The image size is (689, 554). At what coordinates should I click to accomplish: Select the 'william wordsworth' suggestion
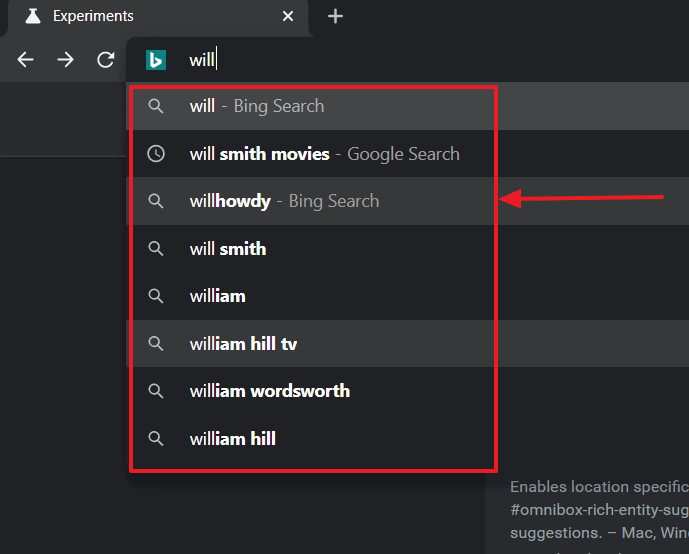point(407,391)
